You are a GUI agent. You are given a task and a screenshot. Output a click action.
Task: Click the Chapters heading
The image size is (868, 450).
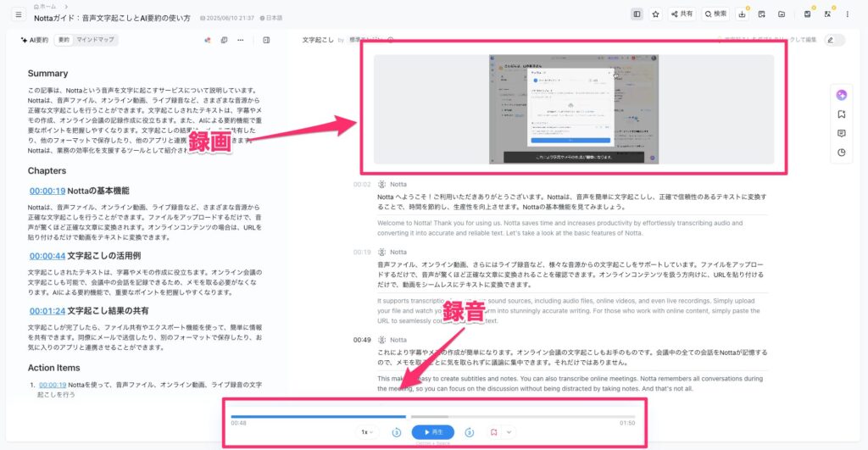47,171
